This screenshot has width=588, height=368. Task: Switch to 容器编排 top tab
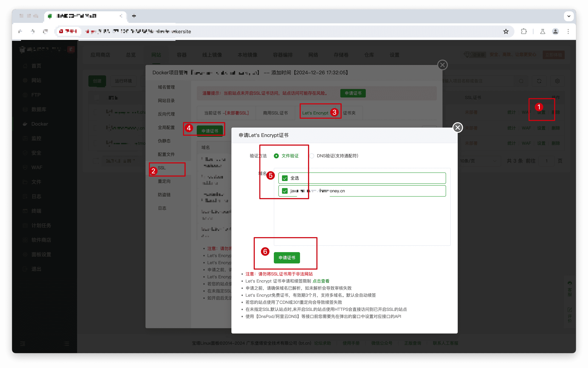[x=283, y=55]
